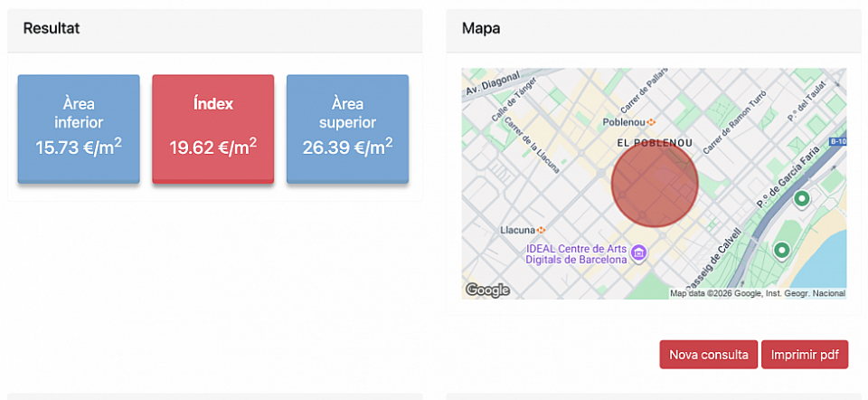
Task: Click the B-10 road shield on map
Action: [x=837, y=142]
